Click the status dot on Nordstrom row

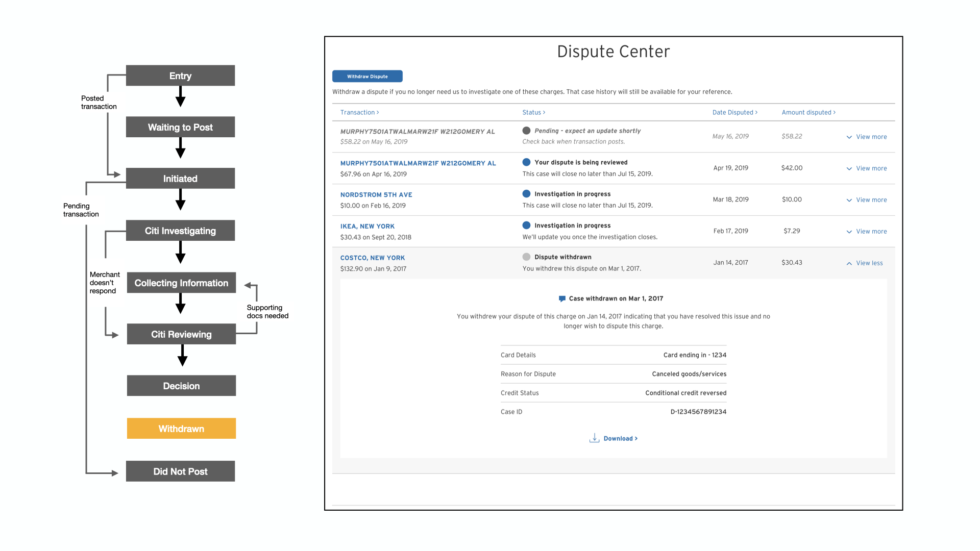526,194
